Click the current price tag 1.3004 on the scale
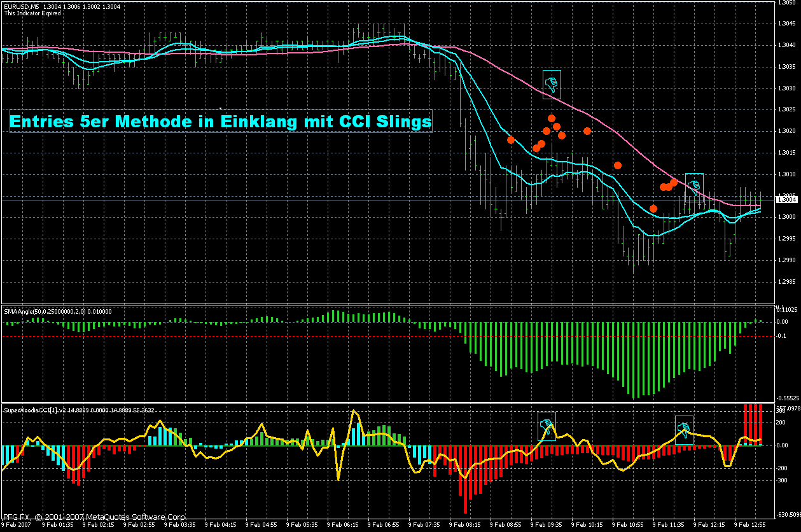 pyautogui.click(x=786, y=199)
